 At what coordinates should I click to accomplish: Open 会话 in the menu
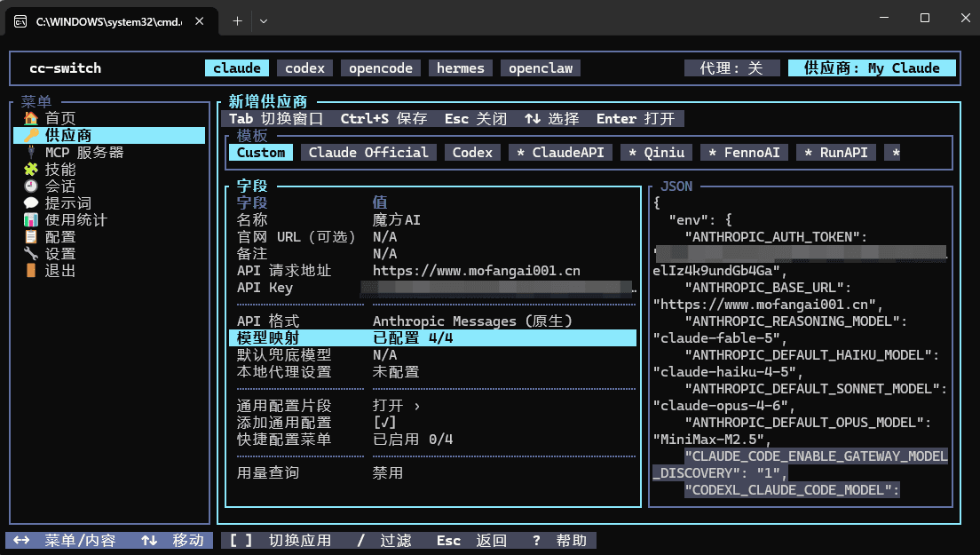click(109, 186)
